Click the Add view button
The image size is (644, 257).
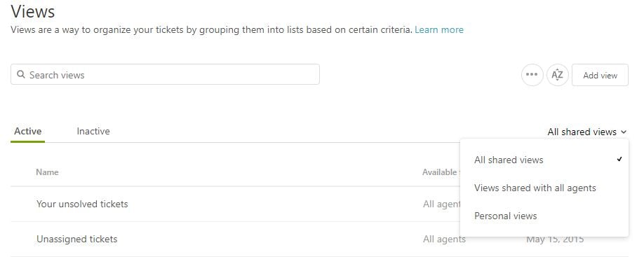tap(600, 75)
